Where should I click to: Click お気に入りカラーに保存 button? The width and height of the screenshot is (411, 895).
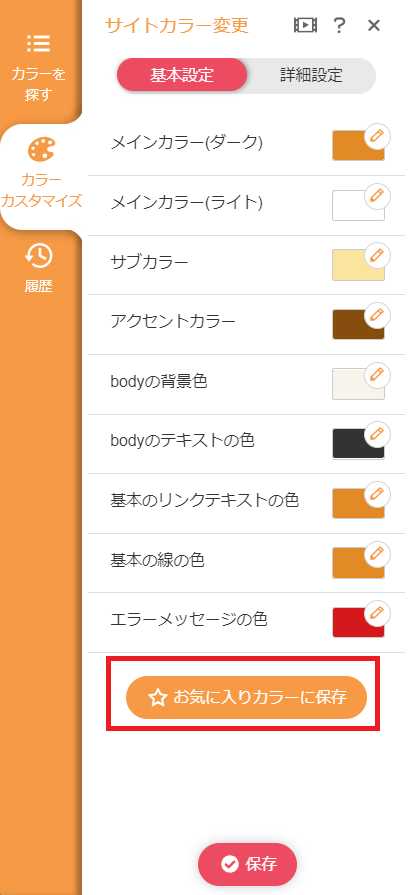click(x=246, y=697)
